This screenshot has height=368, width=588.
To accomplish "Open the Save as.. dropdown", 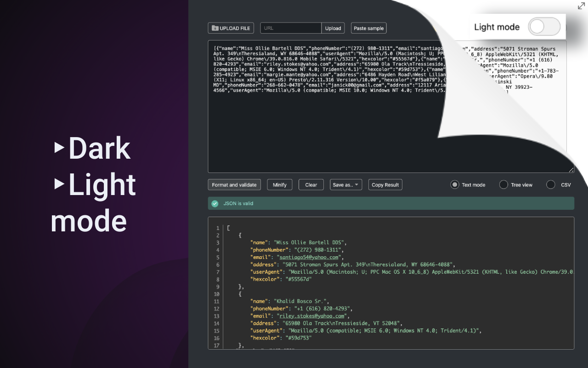I will pos(346,185).
